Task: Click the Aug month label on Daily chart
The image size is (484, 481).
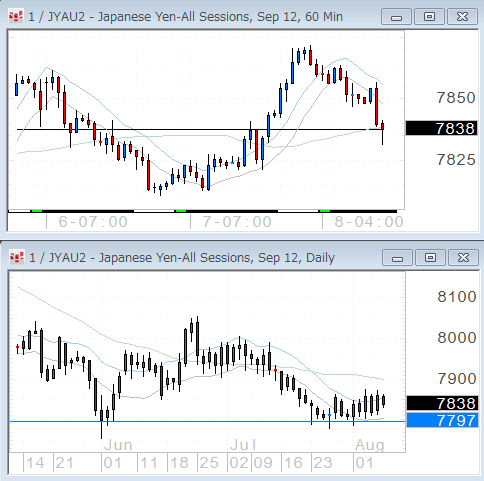Action: [370, 445]
